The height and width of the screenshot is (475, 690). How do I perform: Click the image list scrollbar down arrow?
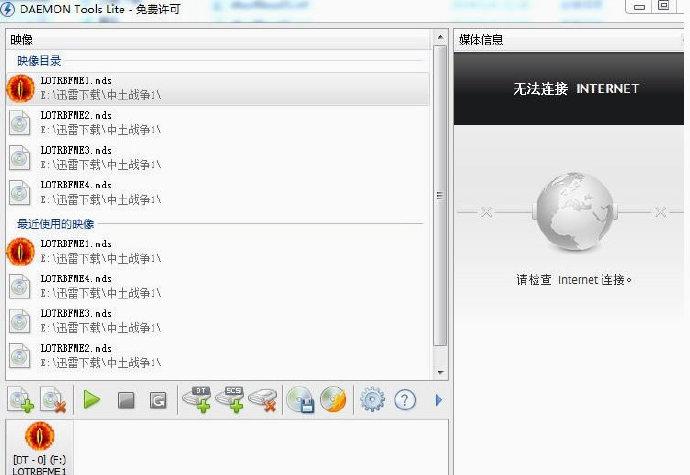[440, 372]
